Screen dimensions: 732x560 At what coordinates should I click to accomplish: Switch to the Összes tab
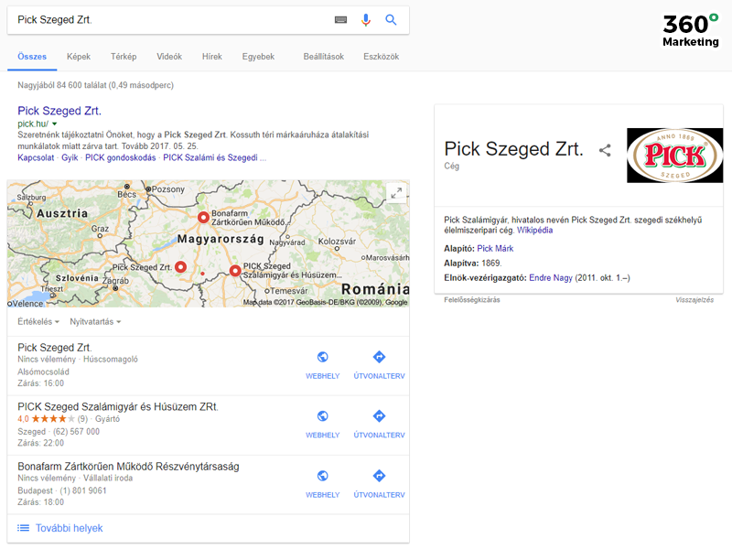click(32, 57)
